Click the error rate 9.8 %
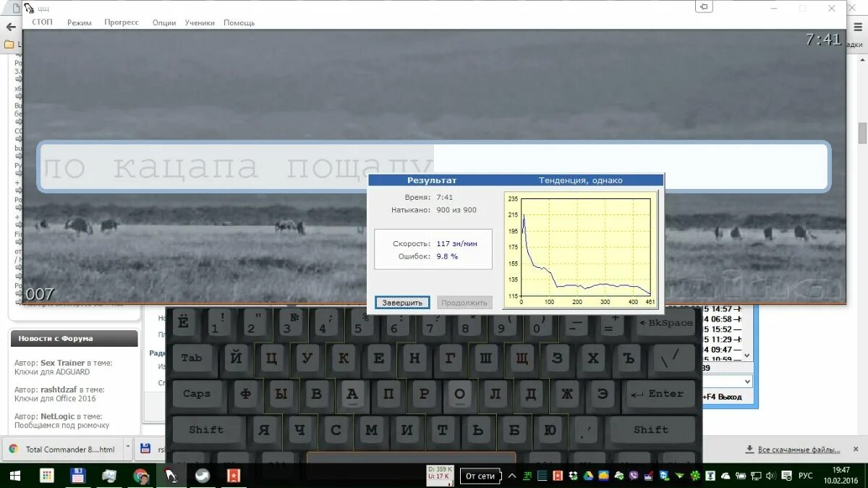Image resolution: width=868 pixels, height=488 pixels. (447, 256)
